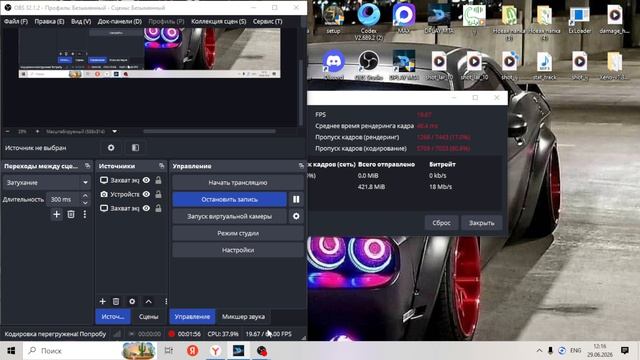Open the 'Правка (E)' menu

pyautogui.click(x=49, y=21)
